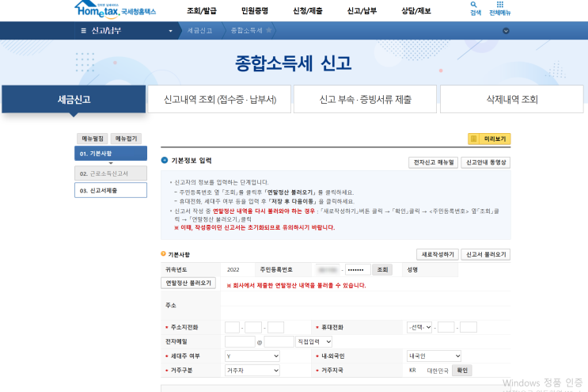
Task: Click the yellow 미리보기 button
Action: (x=489, y=139)
